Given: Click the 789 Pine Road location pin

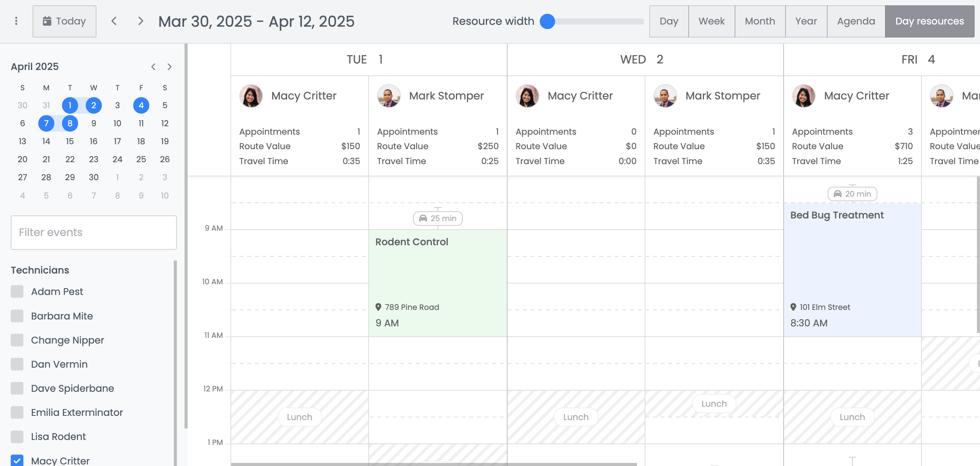Looking at the screenshot, I should coord(378,307).
